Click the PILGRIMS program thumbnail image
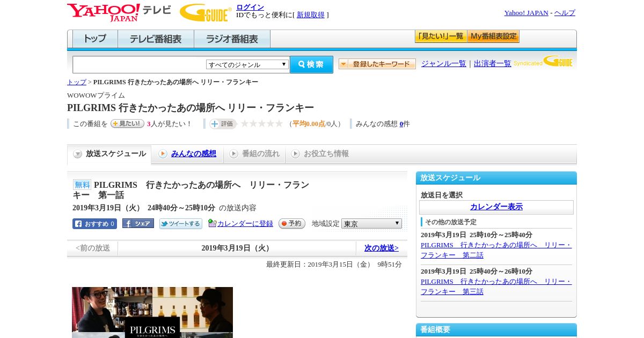 click(152, 312)
